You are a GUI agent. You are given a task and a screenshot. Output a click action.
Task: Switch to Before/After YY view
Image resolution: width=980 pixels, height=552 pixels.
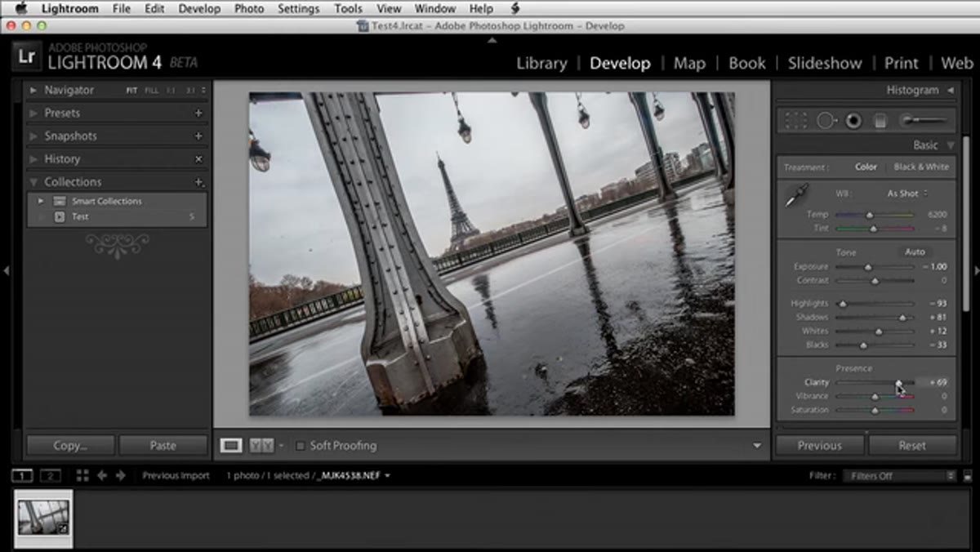[x=261, y=446]
